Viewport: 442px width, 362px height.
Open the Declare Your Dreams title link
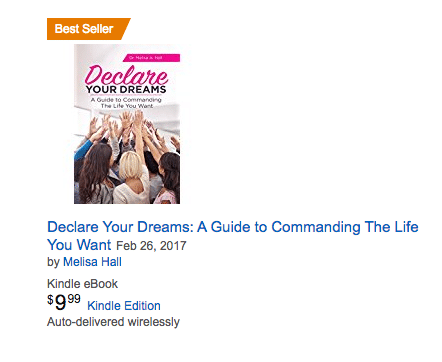232,236
